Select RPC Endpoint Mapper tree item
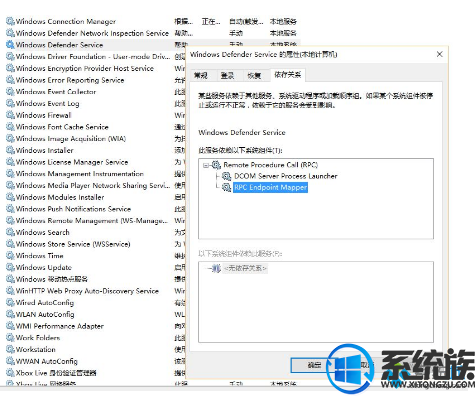The image size is (475, 397). (270, 187)
